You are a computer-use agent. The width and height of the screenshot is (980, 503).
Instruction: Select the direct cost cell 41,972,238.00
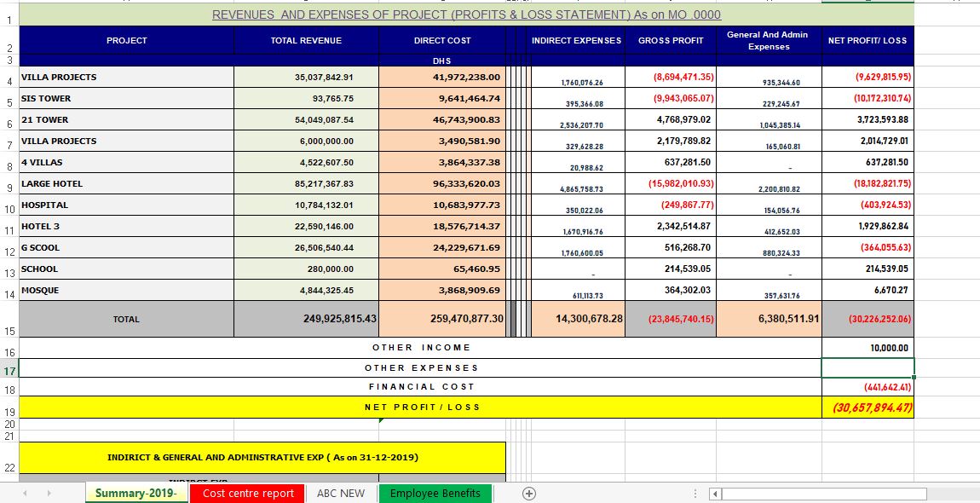pos(442,77)
